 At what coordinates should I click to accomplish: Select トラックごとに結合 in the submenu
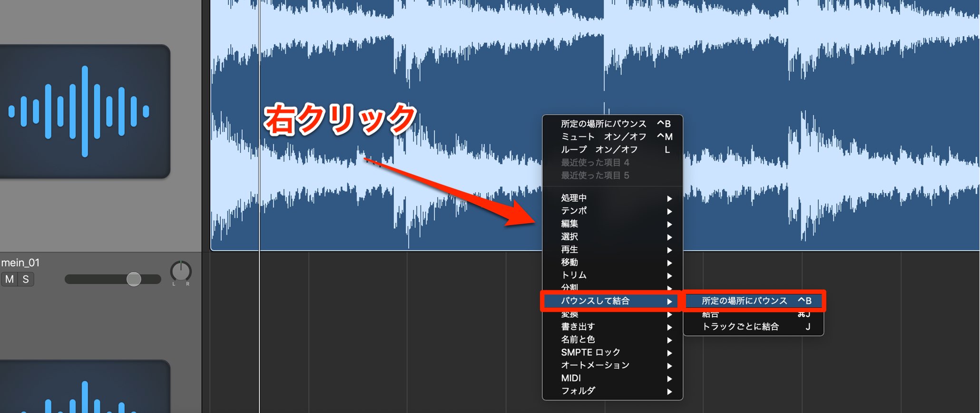point(754,326)
